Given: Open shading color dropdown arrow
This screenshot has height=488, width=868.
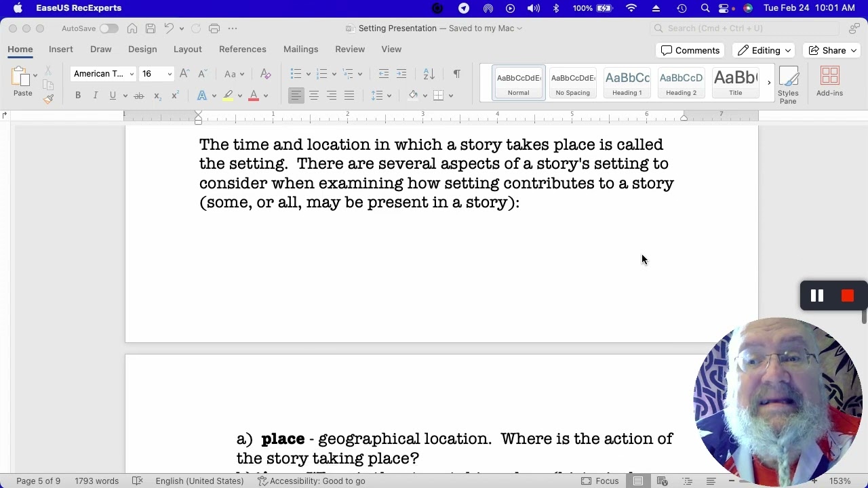Looking at the screenshot, I should (425, 96).
